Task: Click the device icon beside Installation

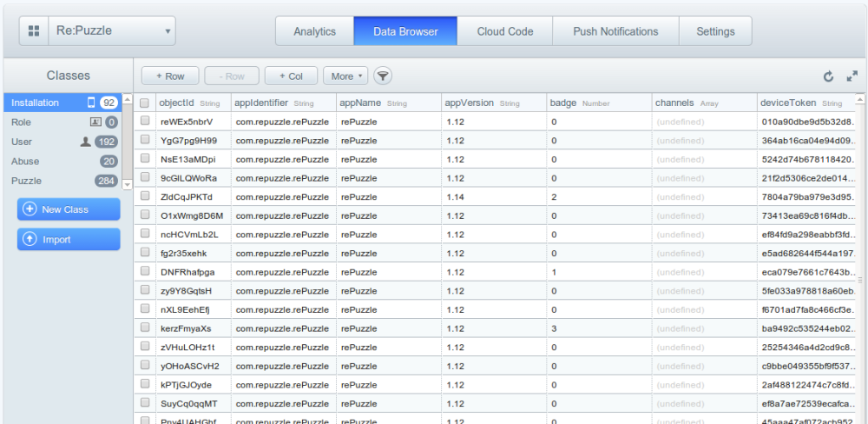Action: (x=91, y=103)
